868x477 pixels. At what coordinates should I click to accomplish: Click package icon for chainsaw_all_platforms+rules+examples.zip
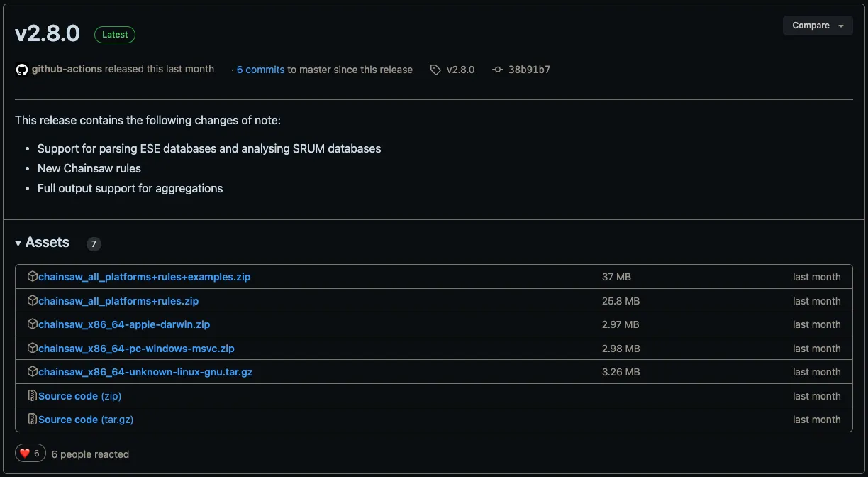point(32,277)
